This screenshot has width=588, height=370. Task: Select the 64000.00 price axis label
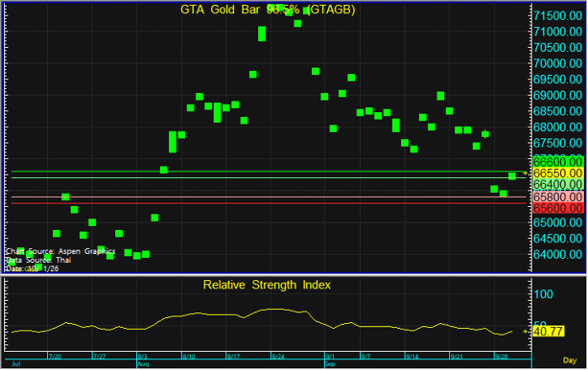point(557,255)
